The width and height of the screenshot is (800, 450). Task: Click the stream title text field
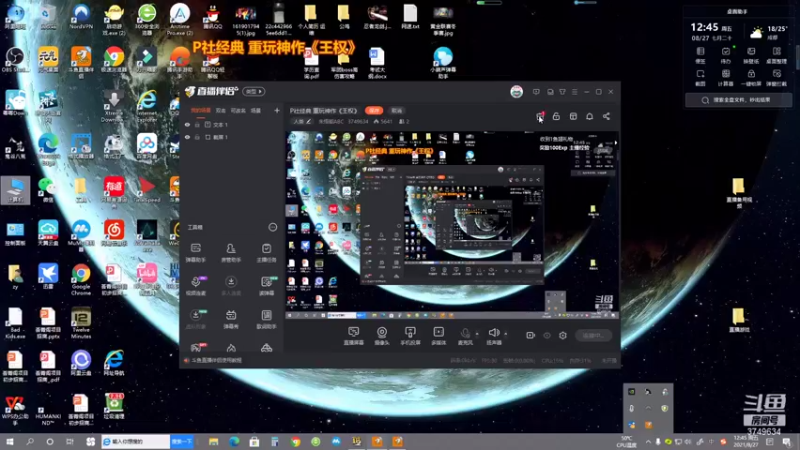323,110
